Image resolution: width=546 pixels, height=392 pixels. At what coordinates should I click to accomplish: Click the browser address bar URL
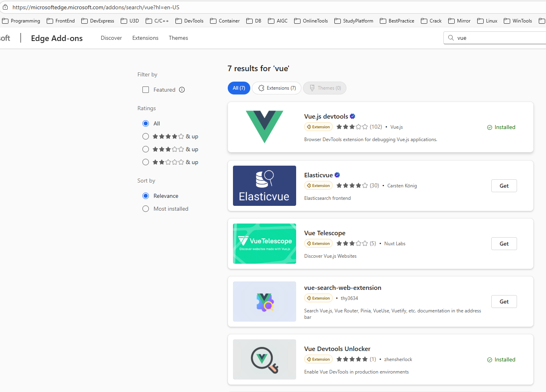coord(96,7)
